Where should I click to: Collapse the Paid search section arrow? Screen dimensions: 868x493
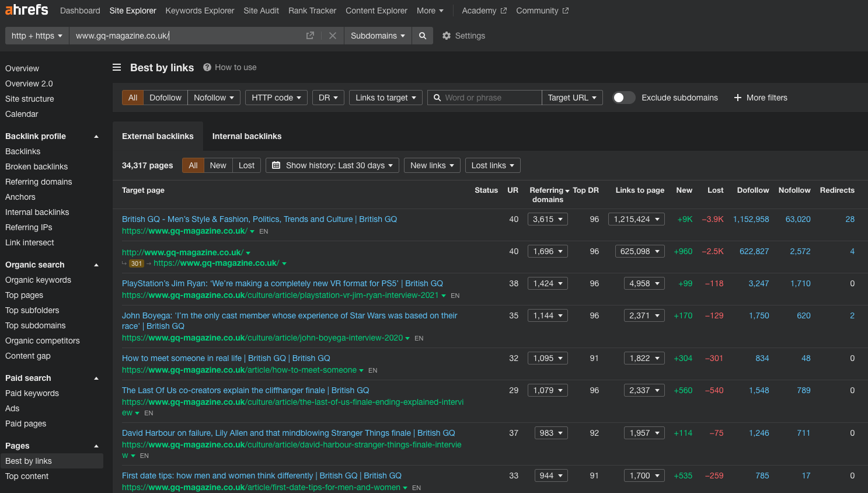[x=96, y=378]
